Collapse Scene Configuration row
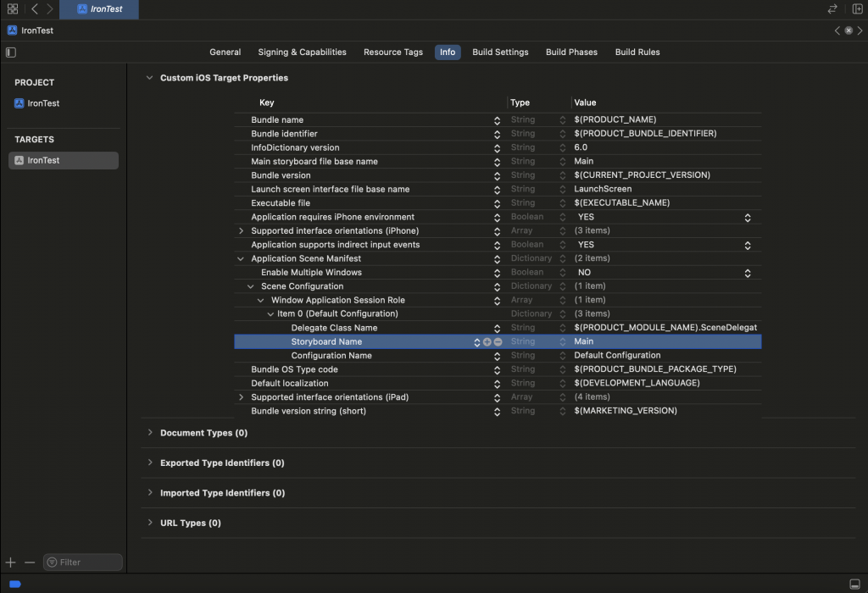868x593 pixels. [250, 286]
